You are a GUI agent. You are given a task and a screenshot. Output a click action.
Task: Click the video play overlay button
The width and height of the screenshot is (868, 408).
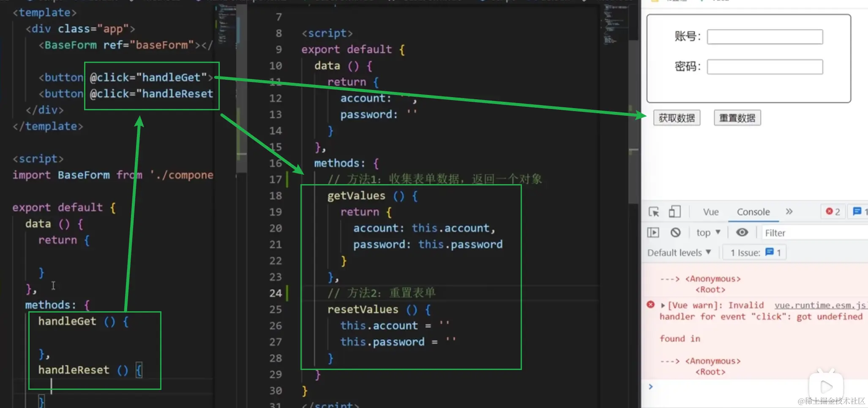pyautogui.click(x=826, y=386)
